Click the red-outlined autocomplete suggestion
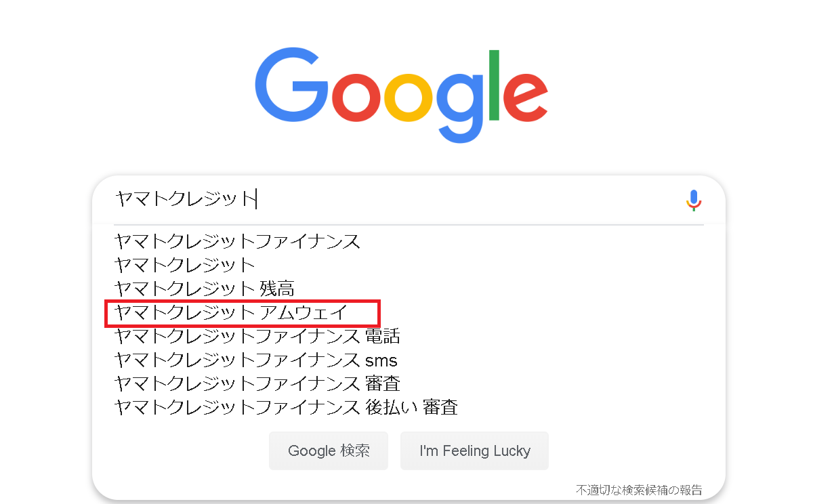 (231, 312)
